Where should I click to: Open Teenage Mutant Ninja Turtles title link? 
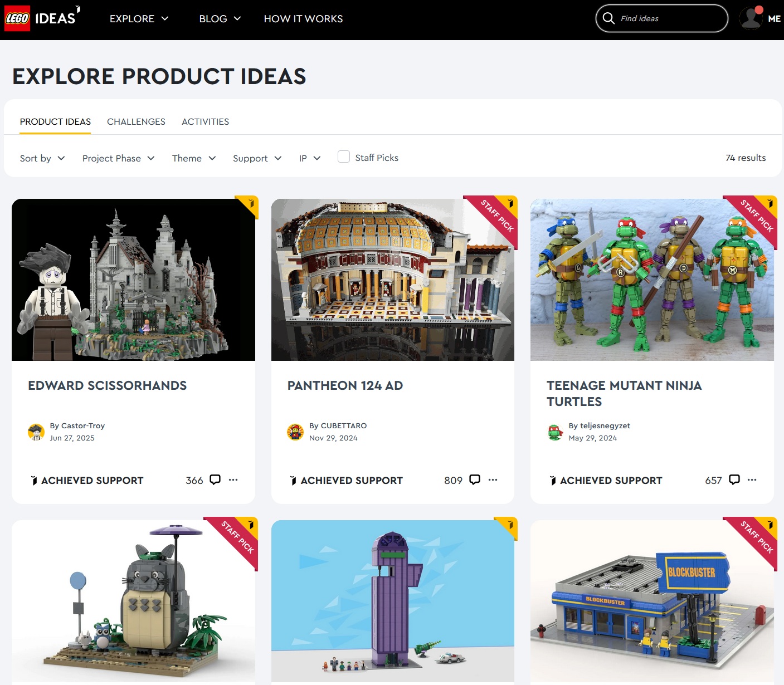click(x=624, y=393)
